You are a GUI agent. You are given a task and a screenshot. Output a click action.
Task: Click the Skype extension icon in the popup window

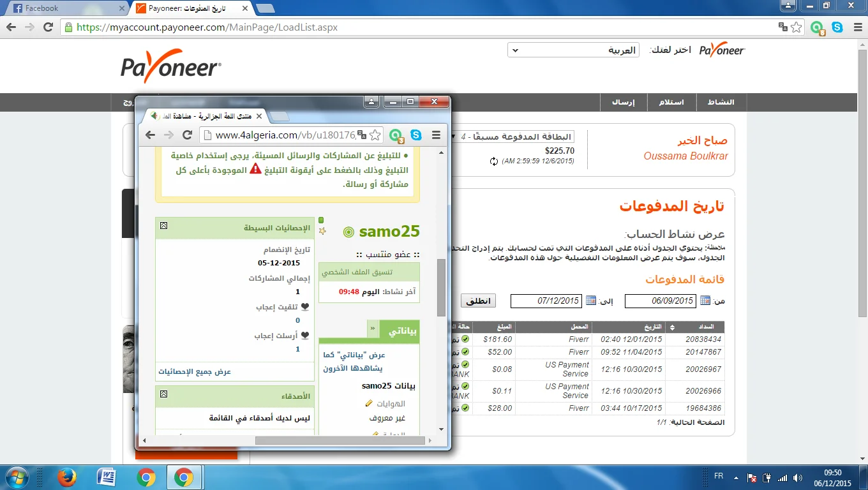point(416,135)
